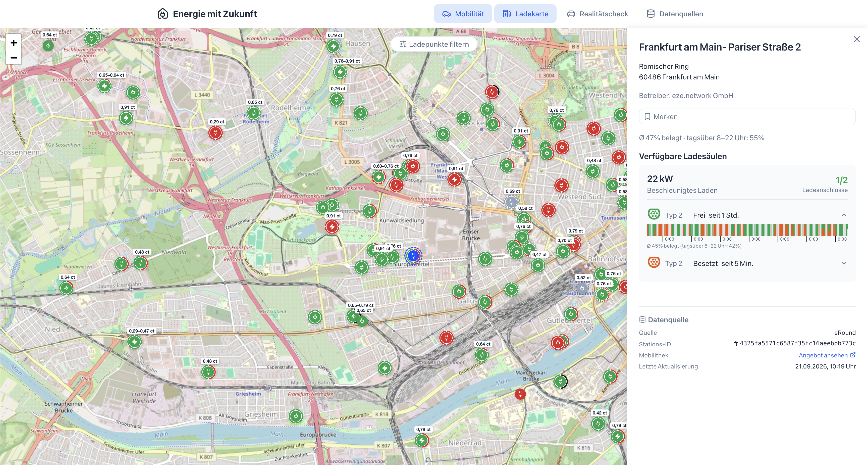Image resolution: width=868 pixels, height=465 pixels.
Task: Open the Angebot ansehen link
Action: 827,355
